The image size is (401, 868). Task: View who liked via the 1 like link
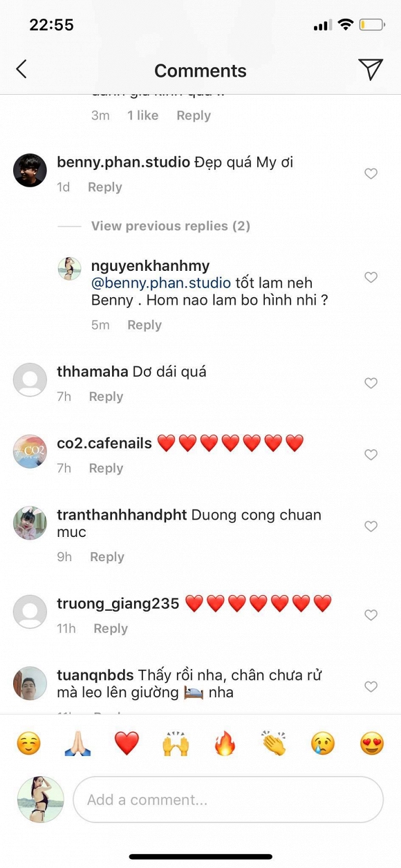pyautogui.click(x=143, y=115)
